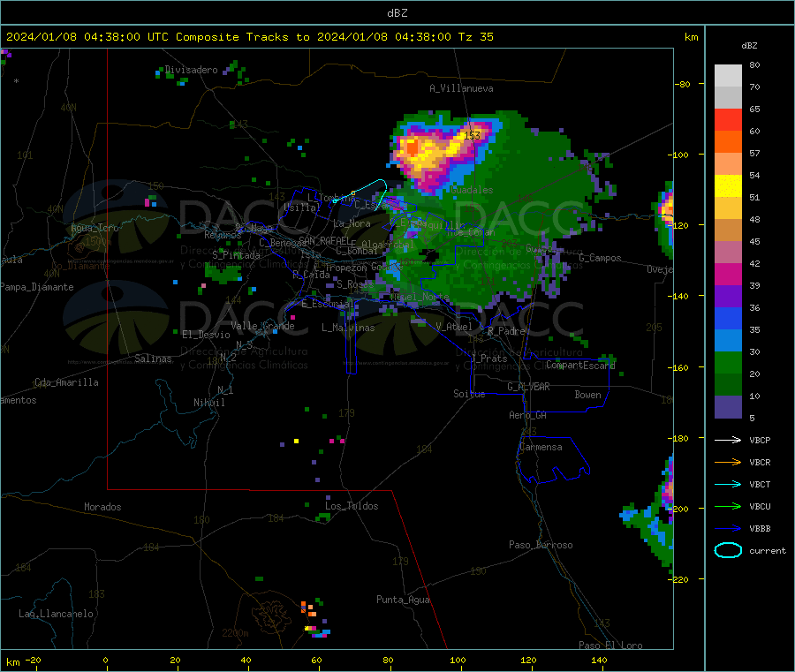Viewport: 795px width, 672px height.
Task: Click the 'VBCP' legend label
Action: pos(760,440)
